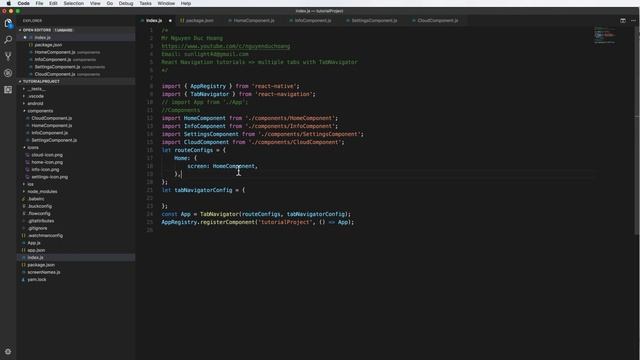Switch to the package.json tab
This screenshot has width=640, height=360.
tap(200, 20)
